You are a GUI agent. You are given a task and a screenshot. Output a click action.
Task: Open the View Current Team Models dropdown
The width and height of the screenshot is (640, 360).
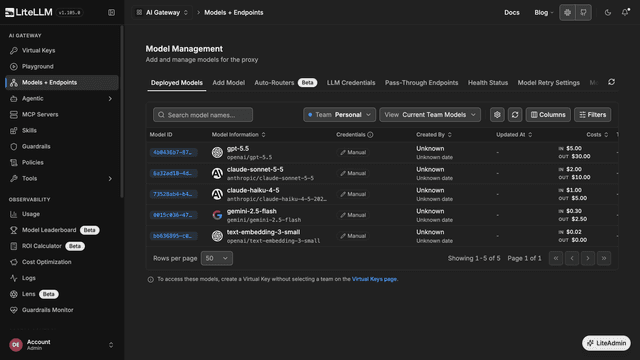[430, 115]
